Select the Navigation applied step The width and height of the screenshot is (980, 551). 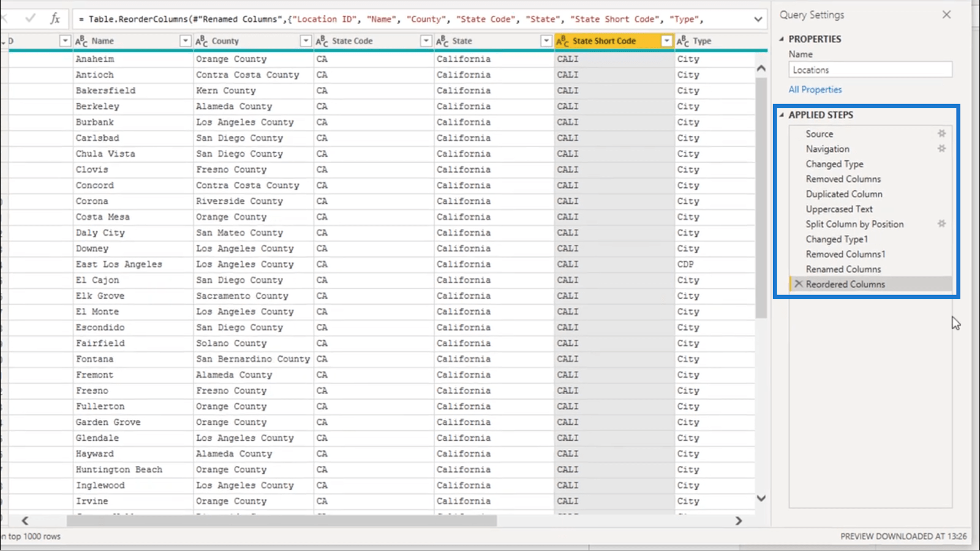coord(870,149)
